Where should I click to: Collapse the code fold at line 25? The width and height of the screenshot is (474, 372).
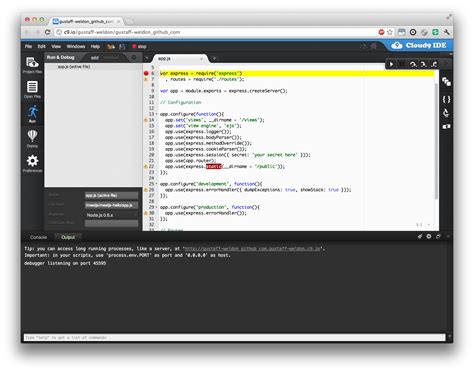pos(156,184)
